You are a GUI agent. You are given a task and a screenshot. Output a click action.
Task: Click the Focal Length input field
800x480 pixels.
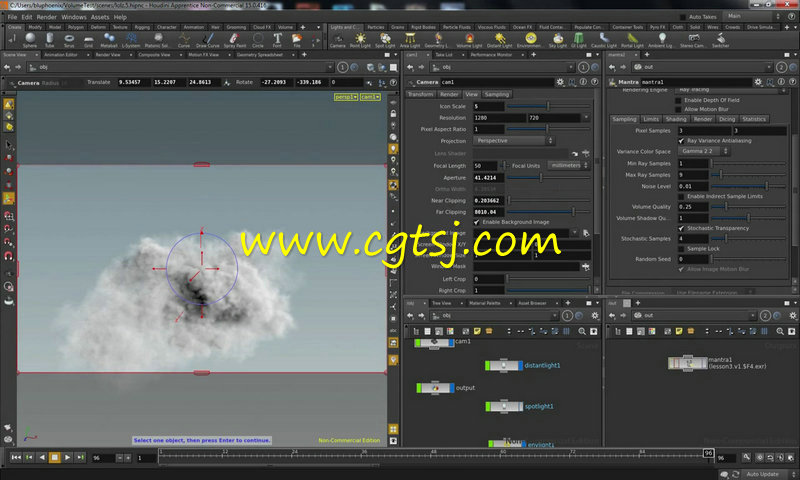click(x=485, y=166)
